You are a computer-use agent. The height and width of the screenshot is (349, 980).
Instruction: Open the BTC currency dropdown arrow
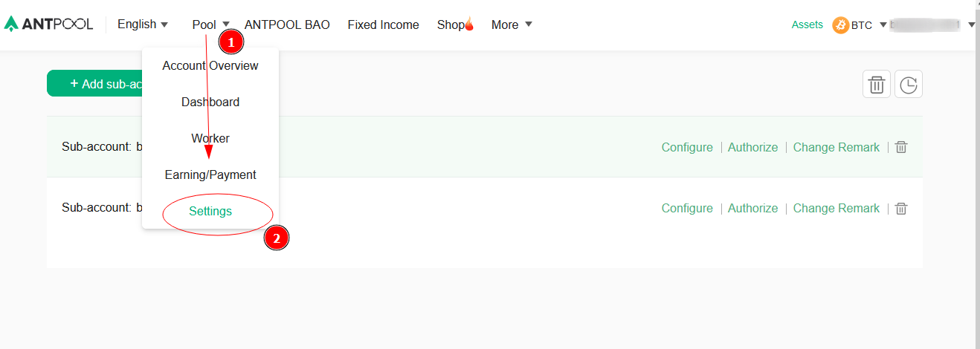pos(883,25)
